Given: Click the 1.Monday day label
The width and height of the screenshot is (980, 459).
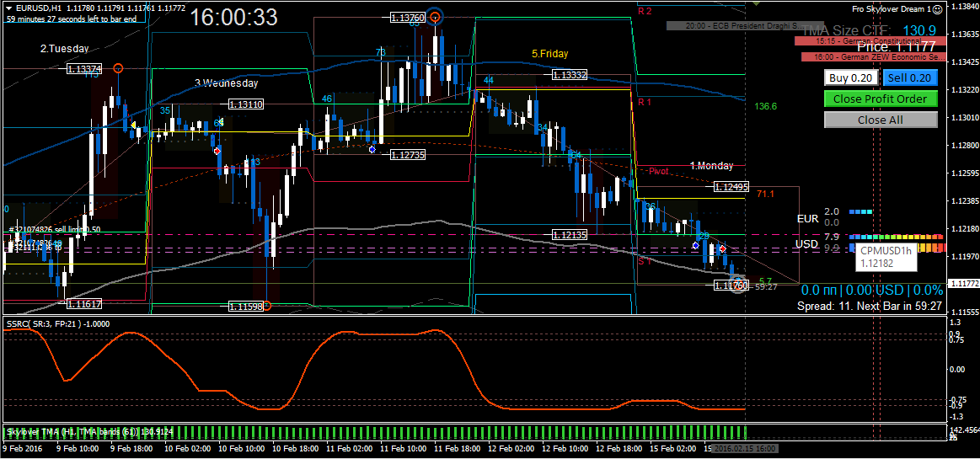Looking at the screenshot, I should point(712,166).
